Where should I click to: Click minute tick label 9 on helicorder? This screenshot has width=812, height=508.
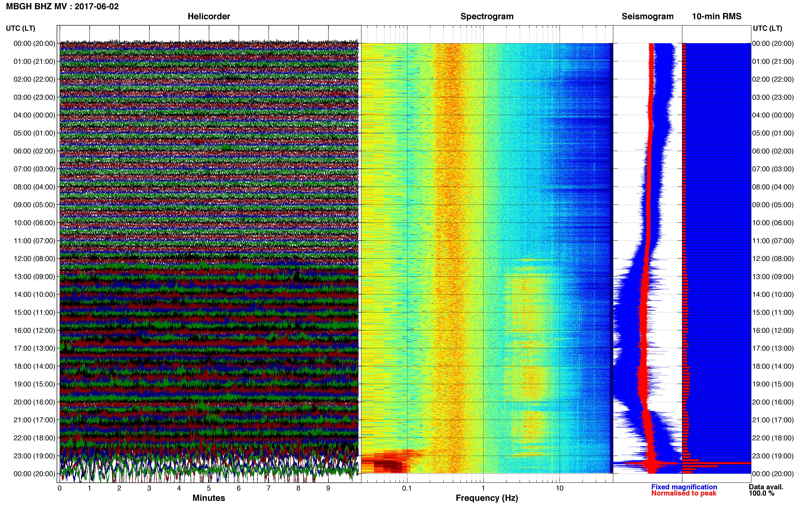click(x=328, y=488)
